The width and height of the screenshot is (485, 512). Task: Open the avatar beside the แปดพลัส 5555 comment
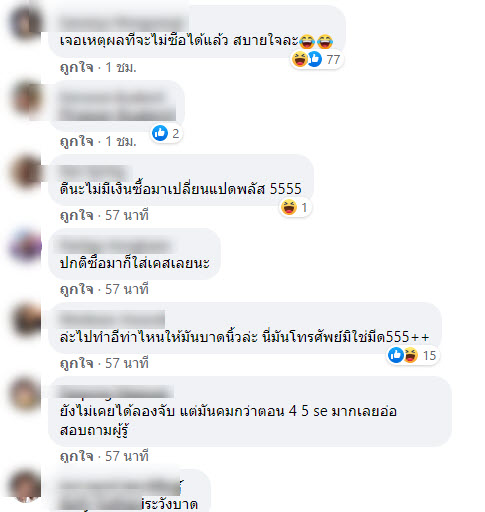[26, 173]
